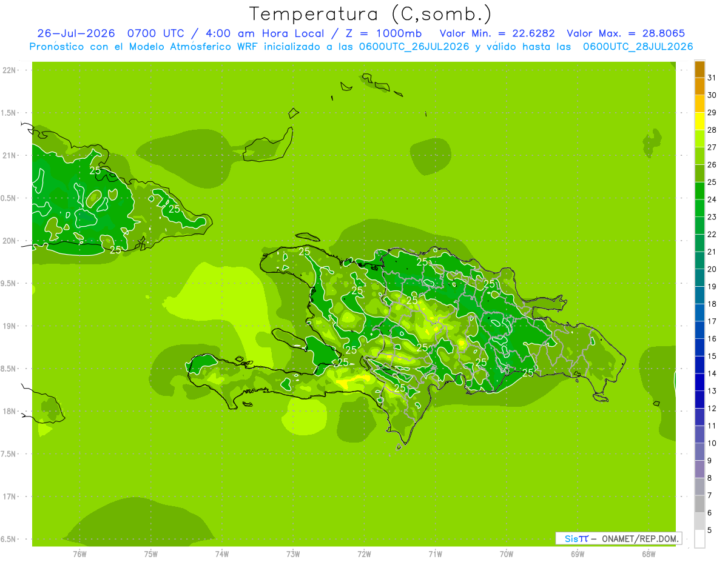Click the '76W' longitude label

[x=79, y=554]
